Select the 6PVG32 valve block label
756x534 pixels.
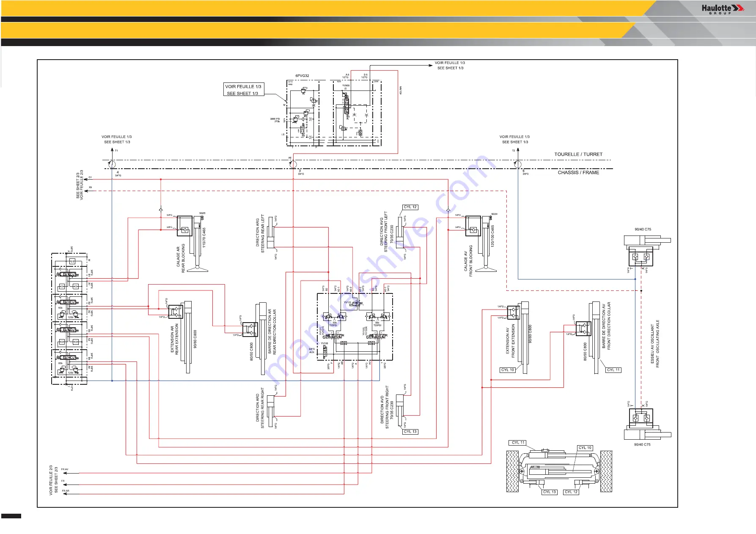pyautogui.click(x=302, y=76)
